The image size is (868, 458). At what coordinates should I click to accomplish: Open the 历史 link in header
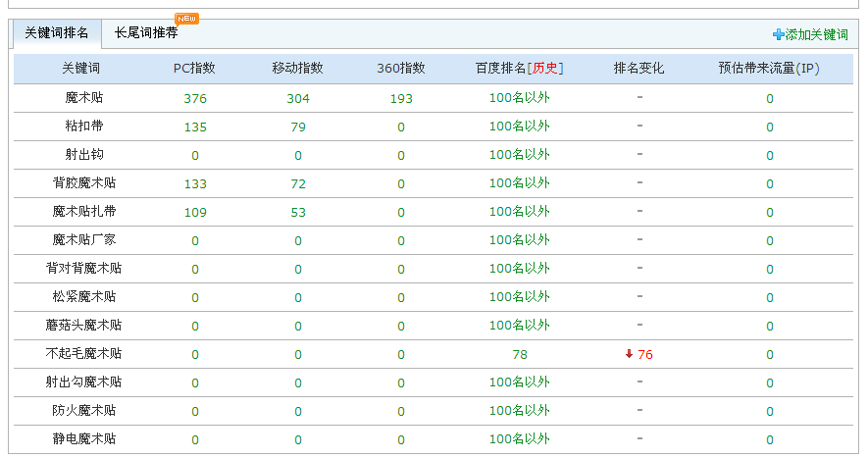tap(547, 69)
